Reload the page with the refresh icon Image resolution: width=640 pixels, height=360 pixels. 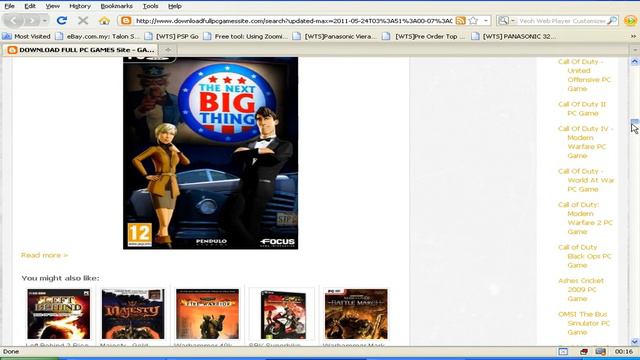point(62,20)
